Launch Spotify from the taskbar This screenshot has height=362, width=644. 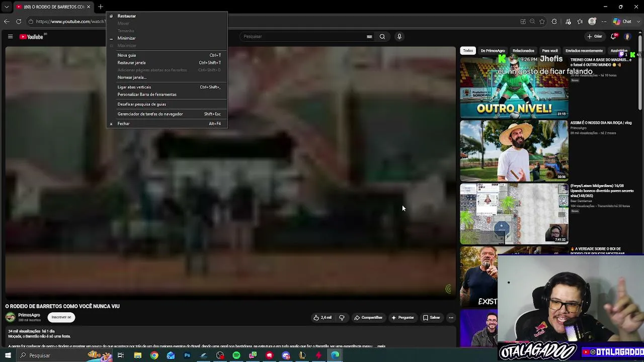coord(236,355)
